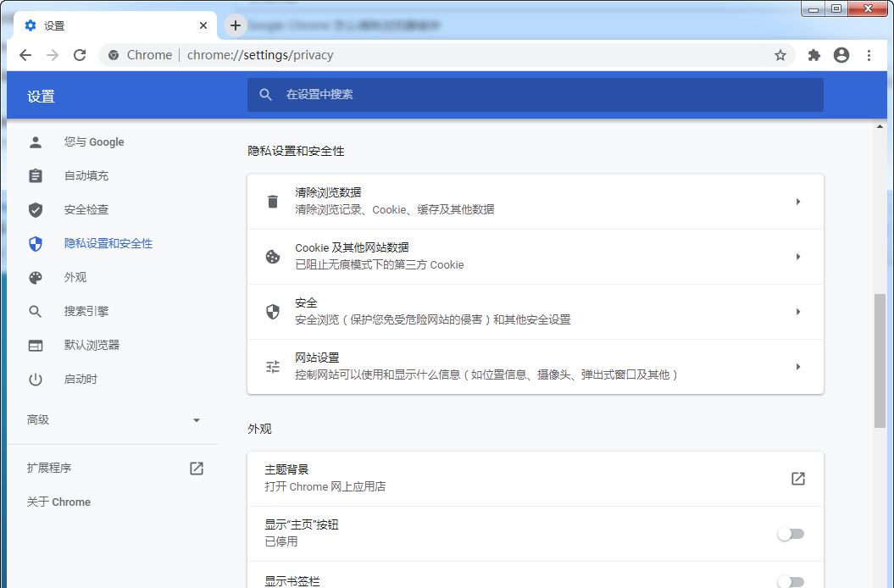Restore down the Chrome window
The height and width of the screenshot is (588, 894).
click(x=836, y=8)
